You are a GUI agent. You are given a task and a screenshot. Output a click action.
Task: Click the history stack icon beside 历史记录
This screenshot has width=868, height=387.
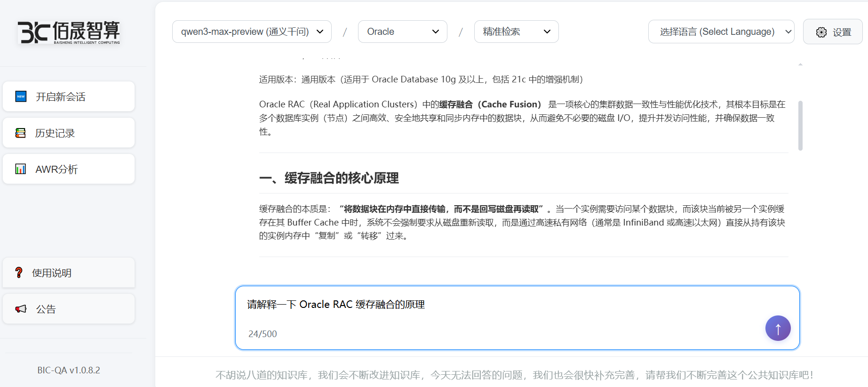[x=20, y=133]
